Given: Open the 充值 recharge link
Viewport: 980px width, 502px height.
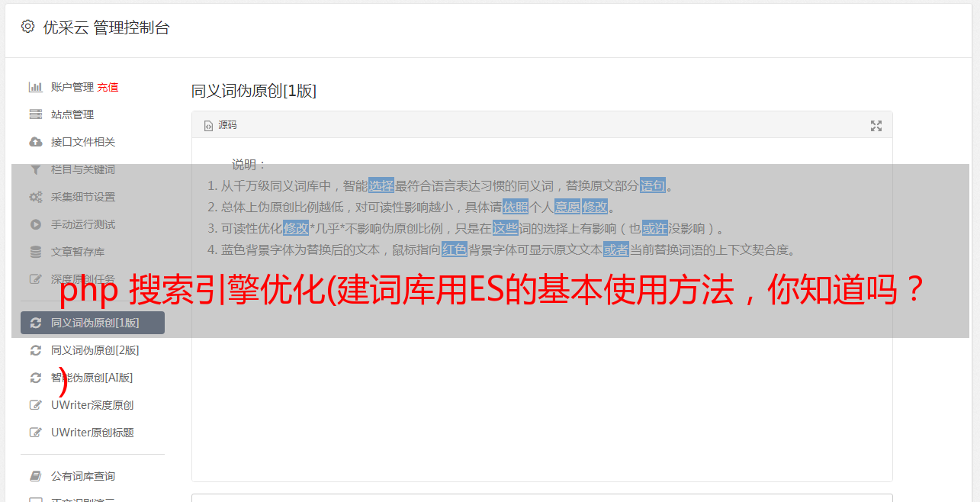Looking at the screenshot, I should pyautogui.click(x=108, y=87).
